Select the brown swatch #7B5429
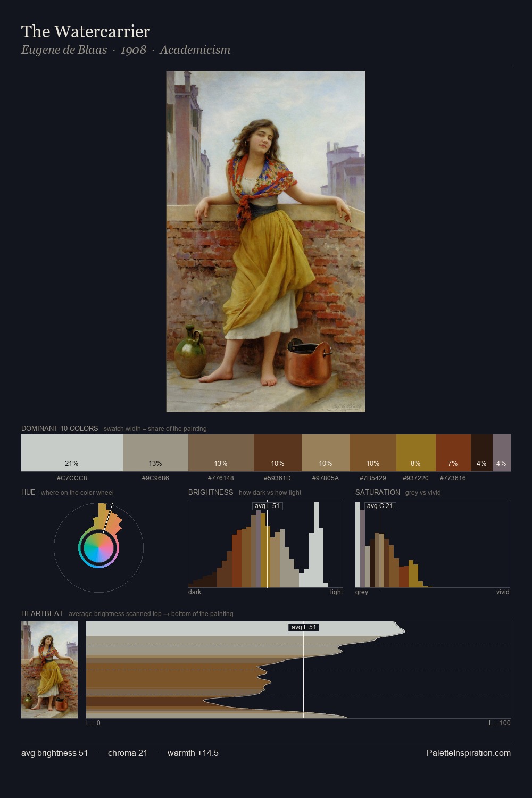Image resolution: width=532 pixels, height=798 pixels. pos(373,453)
